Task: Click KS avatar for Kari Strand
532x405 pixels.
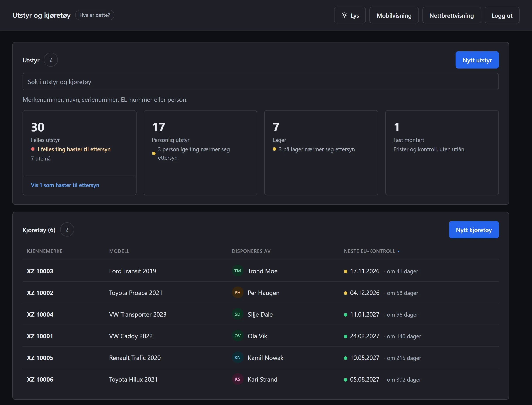Action: tap(237, 379)
